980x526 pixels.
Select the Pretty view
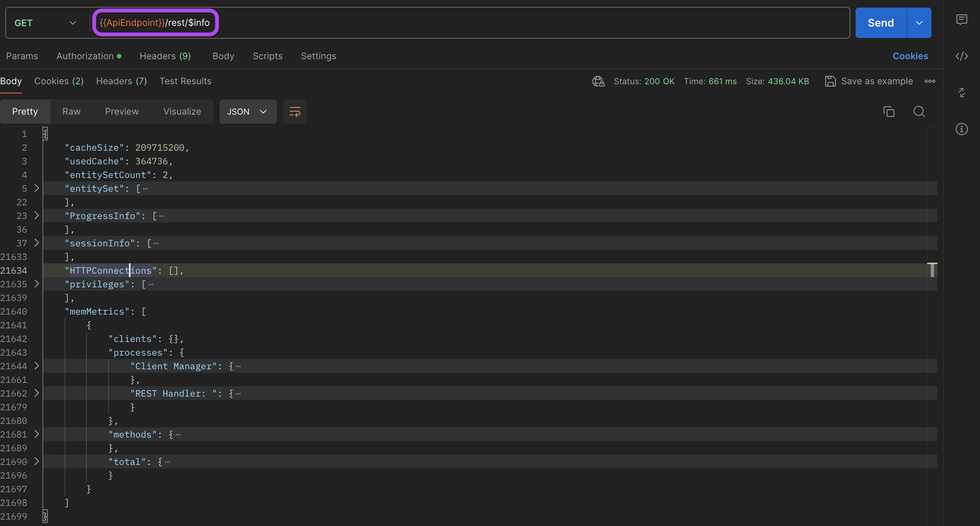point(25,112)
